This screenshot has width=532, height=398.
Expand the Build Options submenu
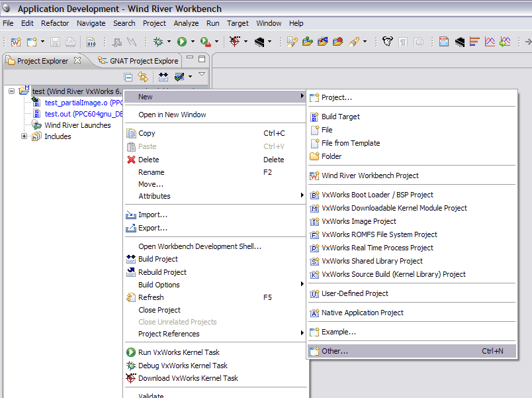click(x=216, y=285)
